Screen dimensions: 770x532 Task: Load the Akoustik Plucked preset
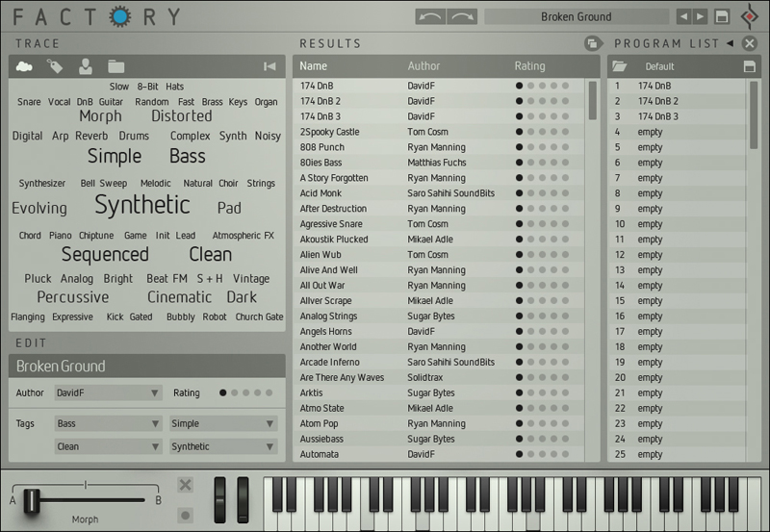[438, 239]
